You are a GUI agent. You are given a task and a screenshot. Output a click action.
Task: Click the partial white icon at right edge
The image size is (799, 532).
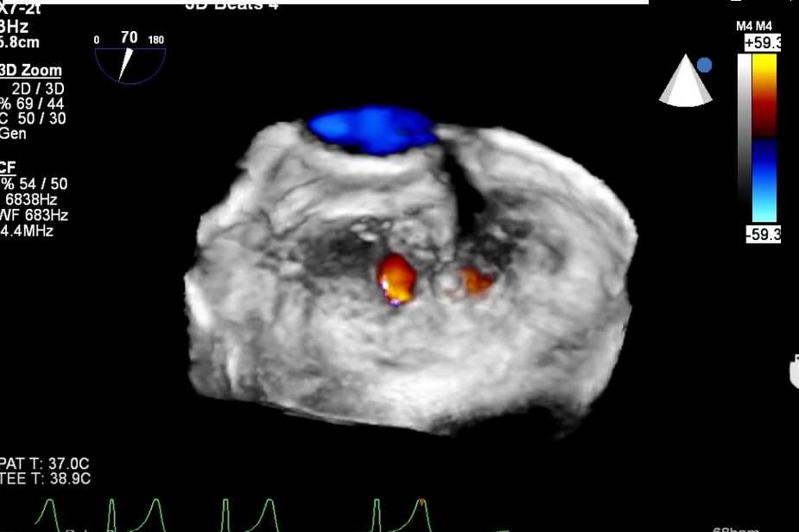(794, 372)
